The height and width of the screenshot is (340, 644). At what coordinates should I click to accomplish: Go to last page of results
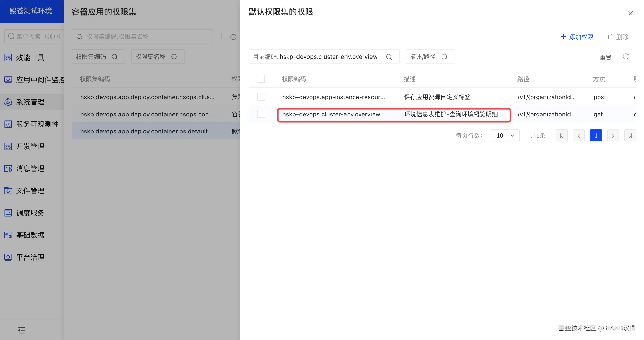click(630, 136)
